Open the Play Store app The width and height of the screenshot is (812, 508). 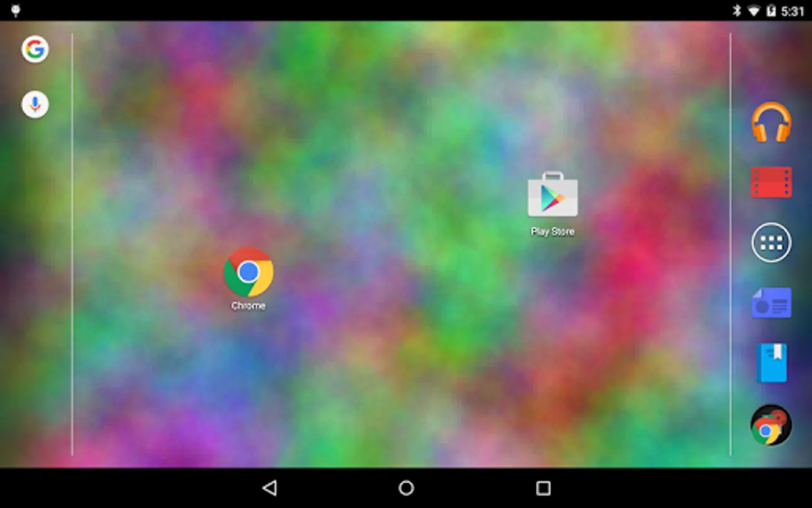553,195
